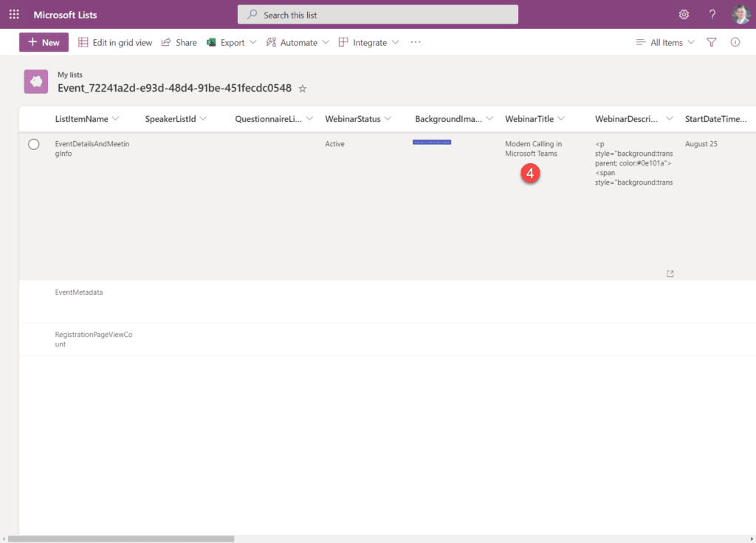This screenshot has height=543, width=756.
Task: Open the Integrate menu
Action: 369,42
